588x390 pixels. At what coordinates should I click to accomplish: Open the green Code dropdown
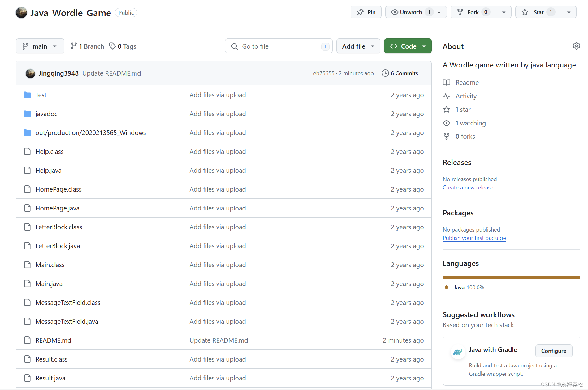click(408, 46)
